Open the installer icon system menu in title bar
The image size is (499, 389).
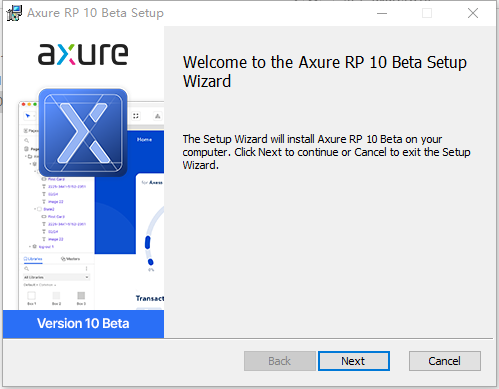(14, 13)
